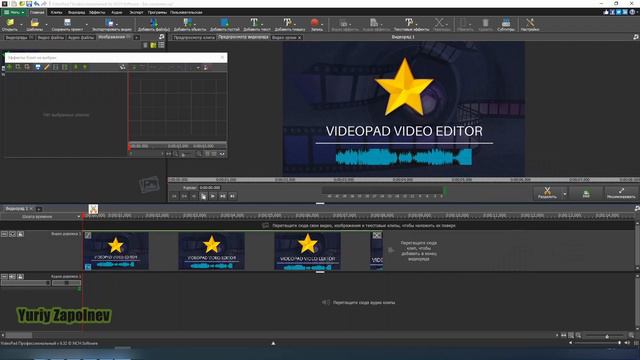Click the Открыть project folder icon
Image resolution: width=640 pixels, height=360 pixels.
[x=10, y=23]
